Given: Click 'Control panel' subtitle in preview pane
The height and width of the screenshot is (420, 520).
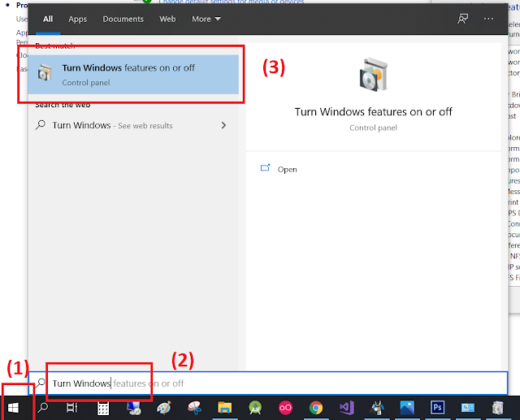Looking at the screenshot, I should 374,128.
